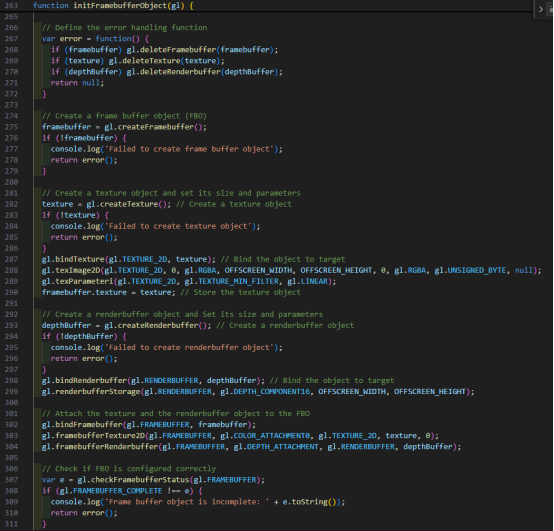Viewport: 554px width, 531px height.
Task: Click 'gl.TEXTURE_MIN_FILTER' constant
Action: click(x=231, y=282)
